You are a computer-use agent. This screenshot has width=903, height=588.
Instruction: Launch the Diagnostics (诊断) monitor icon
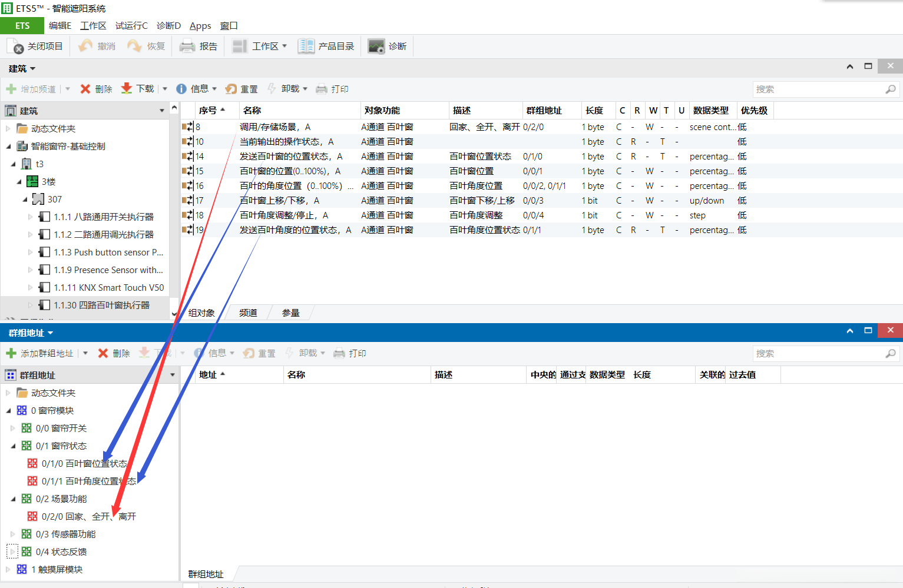tap(376, 46)
